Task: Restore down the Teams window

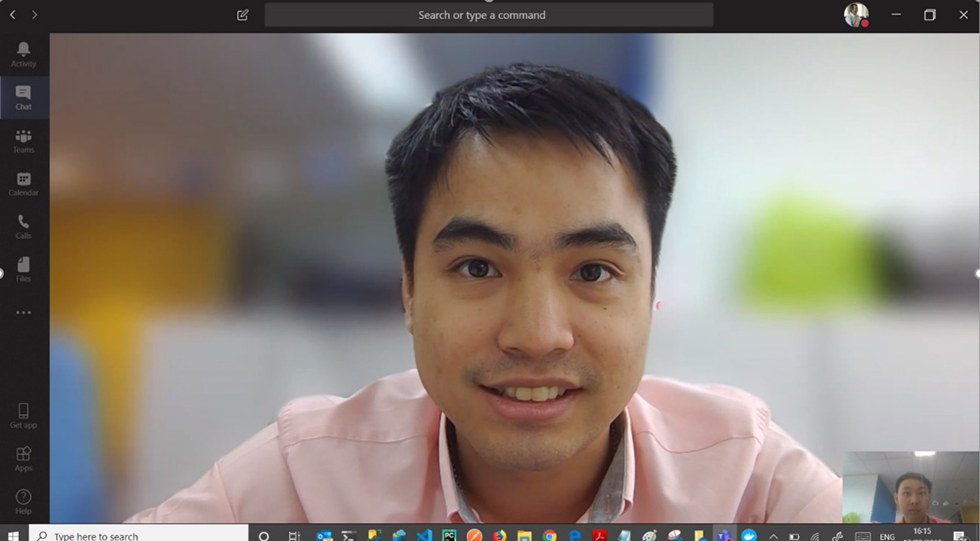Action: pos(929,15)
